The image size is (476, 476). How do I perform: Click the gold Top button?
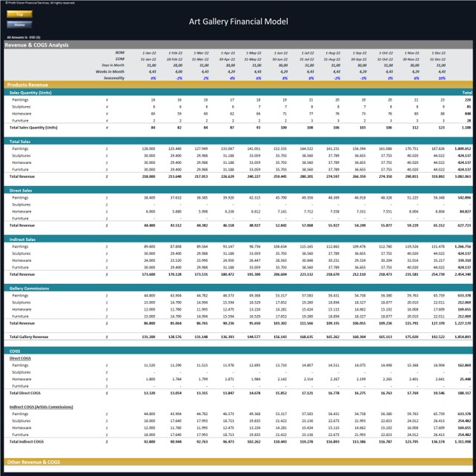click(19, 14)
